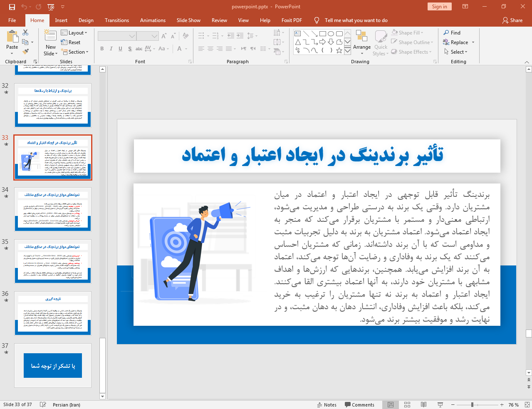532x409 pixels.
Task: Click the Reset slide button
Action: tap(71, 42)
